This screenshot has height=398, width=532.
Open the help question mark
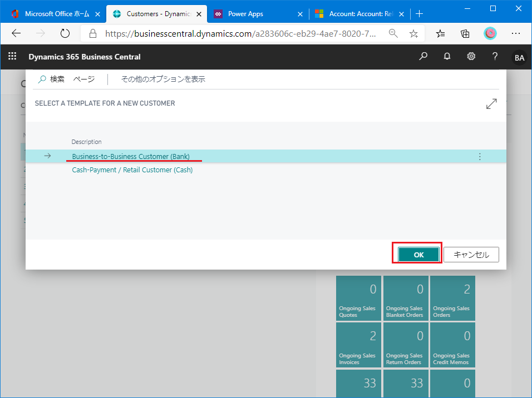pos(495,56)
